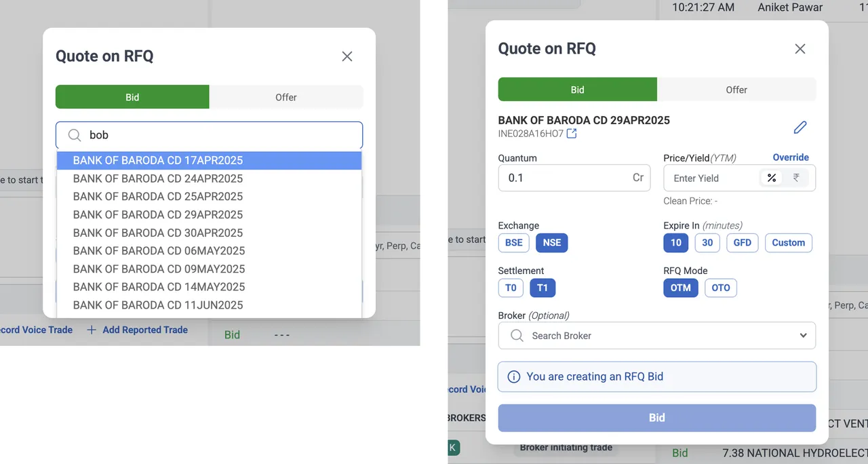The height and width of the screenshot is (464, 868).
Task: Click the Quantum input field
Action: coord(574,178)
